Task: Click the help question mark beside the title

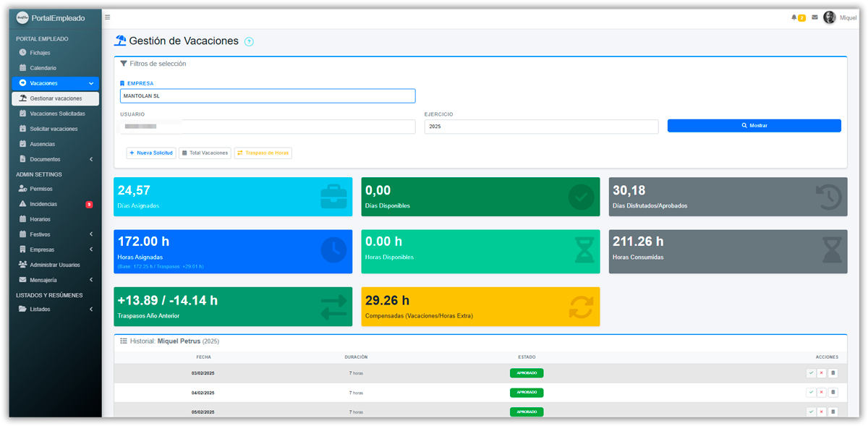Action: click(x=249, y=42)
